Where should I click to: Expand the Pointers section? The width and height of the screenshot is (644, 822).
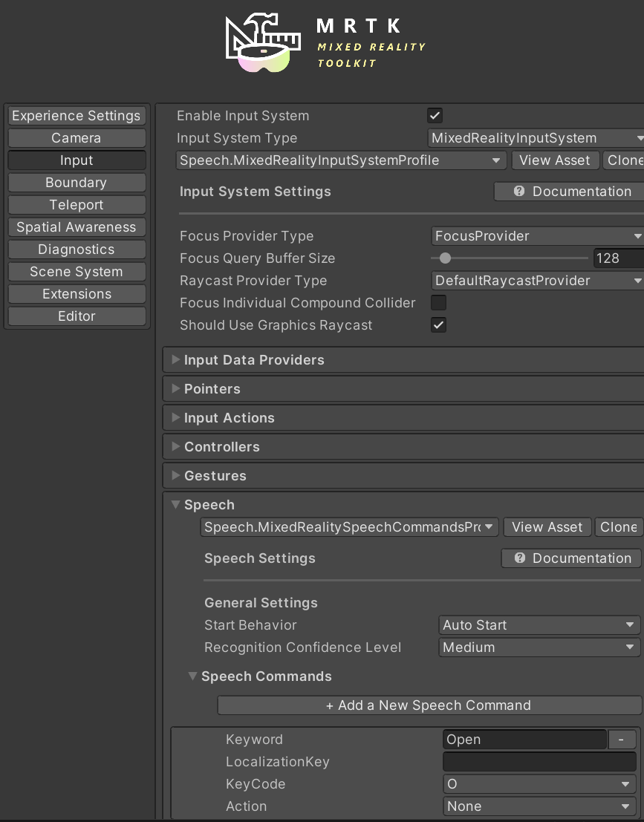click(175, 388)
